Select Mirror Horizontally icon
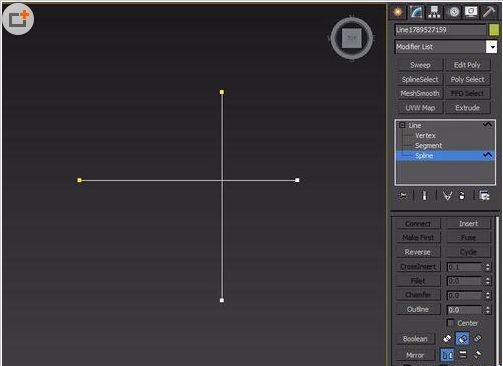This screenshot has width=503, height=366. coord(447,355)
